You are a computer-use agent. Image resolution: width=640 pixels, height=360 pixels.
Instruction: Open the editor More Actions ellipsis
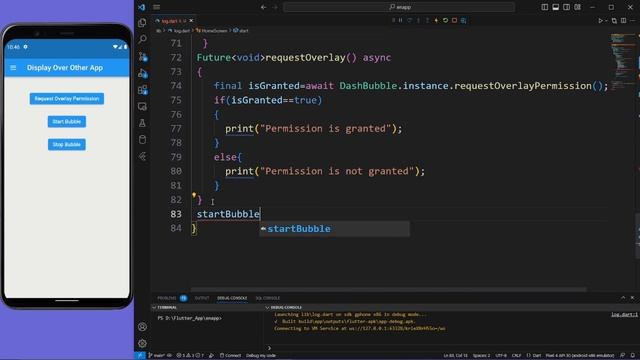pos(633,20)
